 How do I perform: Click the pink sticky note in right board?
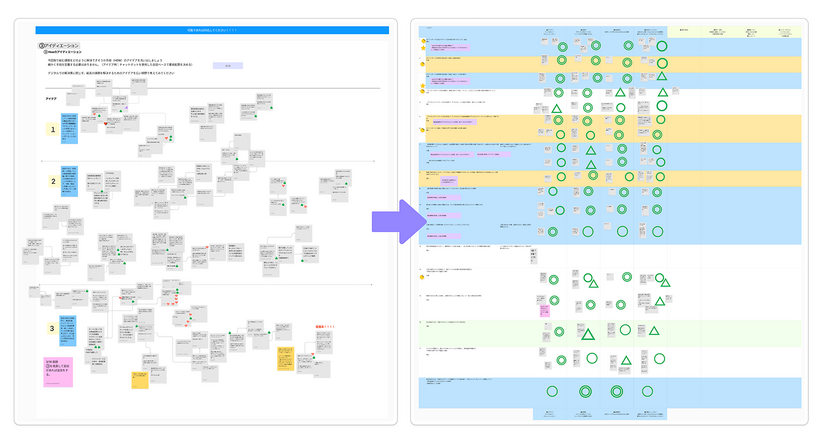point(544,310)
